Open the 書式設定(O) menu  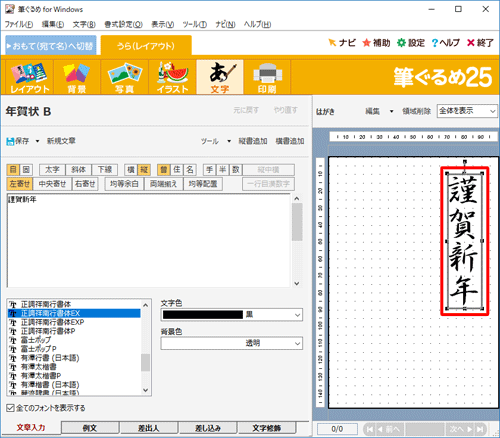pos(123,24)
